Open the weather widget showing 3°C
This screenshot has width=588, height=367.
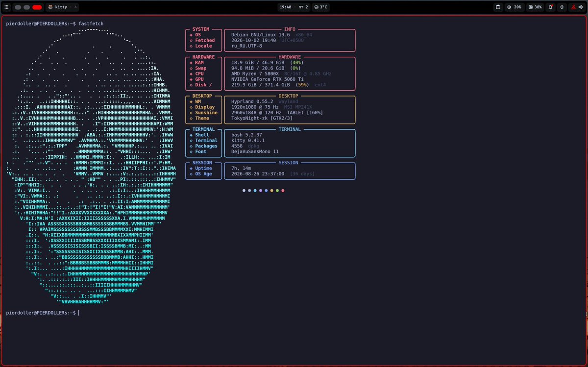(321, 7)
